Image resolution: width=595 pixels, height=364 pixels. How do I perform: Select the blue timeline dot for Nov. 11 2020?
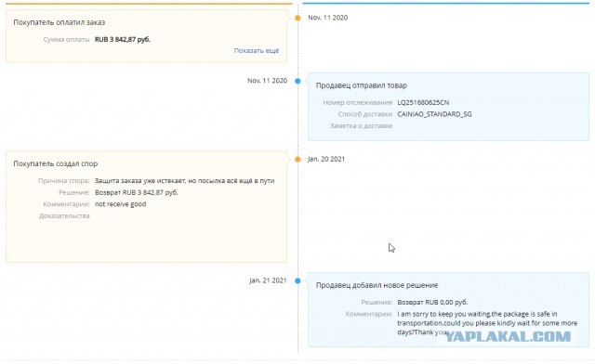[297, 81]
